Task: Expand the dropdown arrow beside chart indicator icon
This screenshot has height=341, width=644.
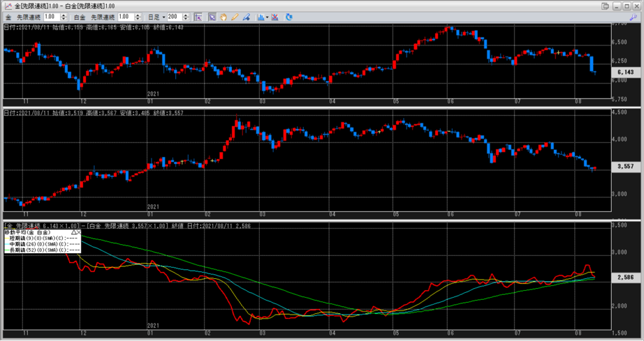Action: tap(267, 16)
